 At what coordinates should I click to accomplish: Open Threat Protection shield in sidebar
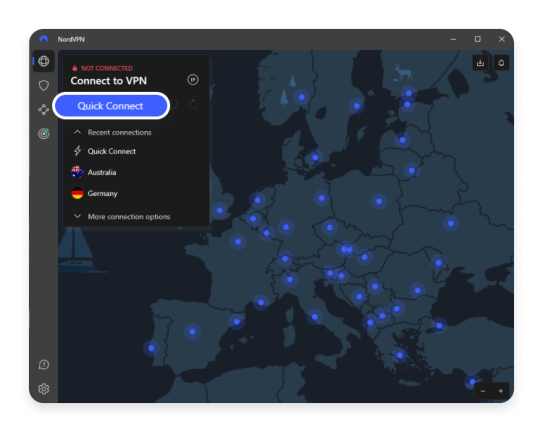pos(44,85)
